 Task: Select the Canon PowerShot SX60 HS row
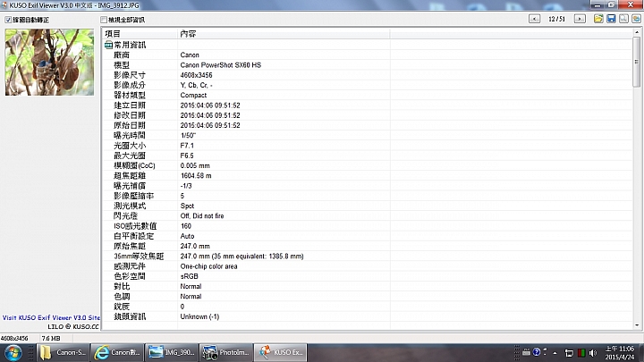[x=368, y=65]
